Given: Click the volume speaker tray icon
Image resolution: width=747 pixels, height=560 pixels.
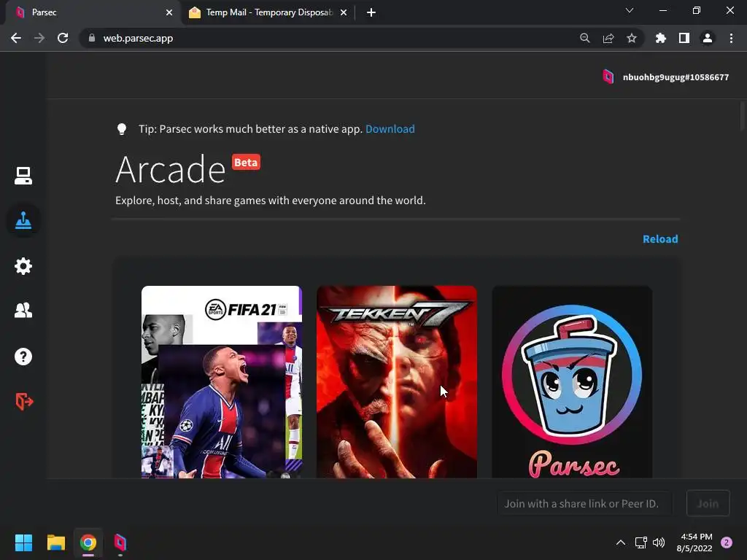Looking at the screenshot, I should click(x=659, y=542).
